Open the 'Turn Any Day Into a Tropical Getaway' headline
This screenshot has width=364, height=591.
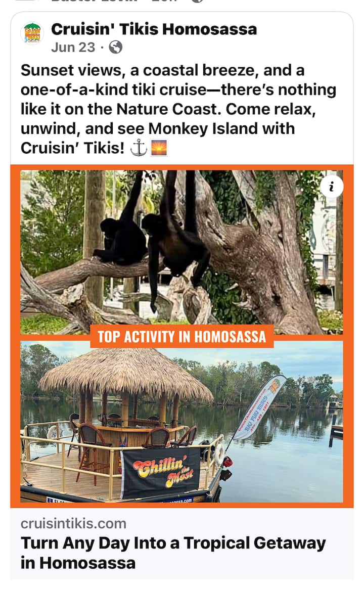(173, 553)
